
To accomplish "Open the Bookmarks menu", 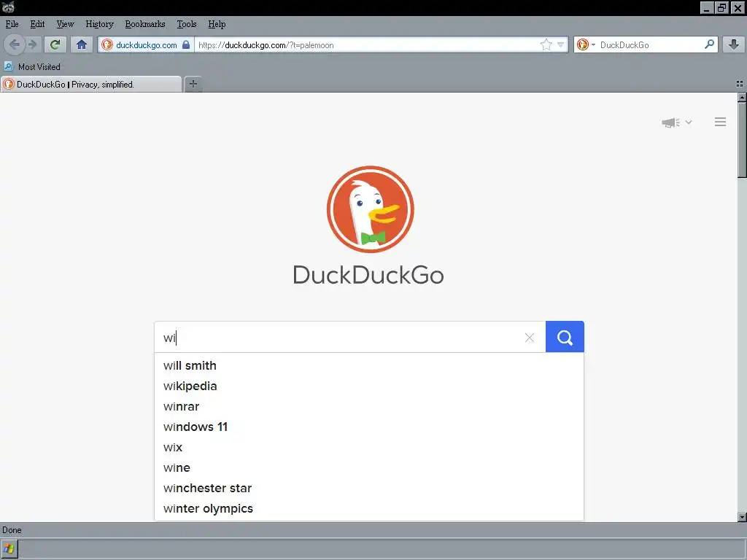I will (x=145, y=24).
